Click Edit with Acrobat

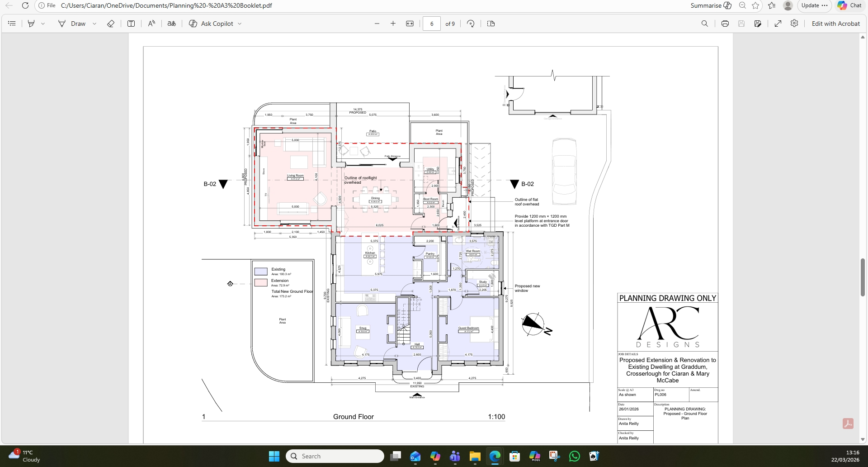coord(835,24)
